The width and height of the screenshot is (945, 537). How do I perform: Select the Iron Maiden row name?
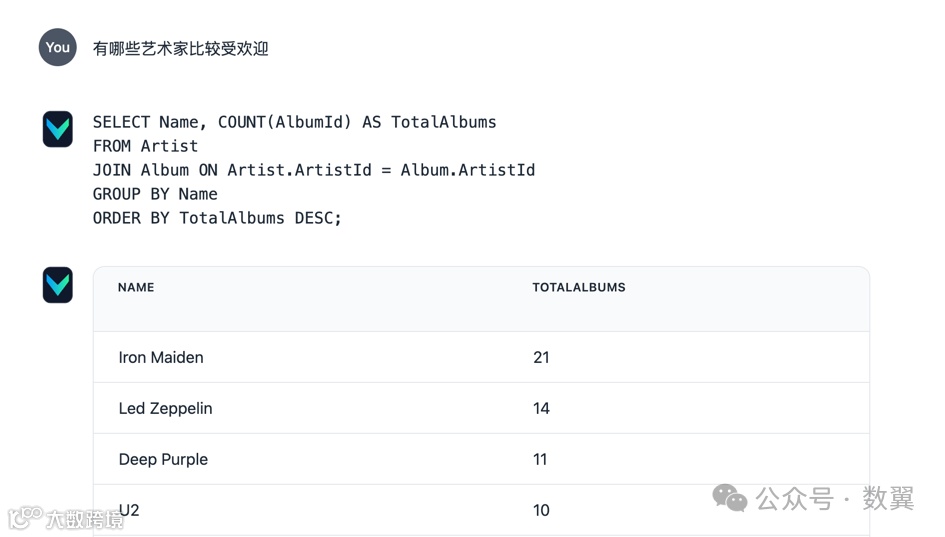point(161,357)
